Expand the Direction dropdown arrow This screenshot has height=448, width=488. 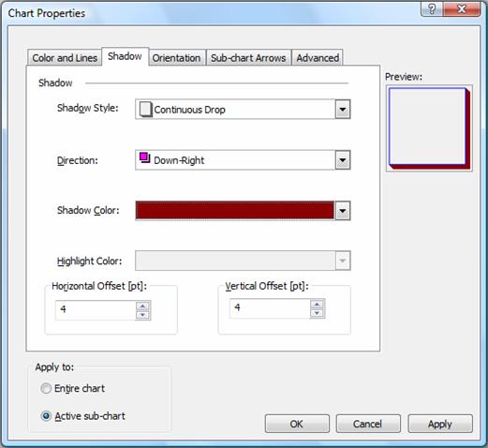(343, 160)
